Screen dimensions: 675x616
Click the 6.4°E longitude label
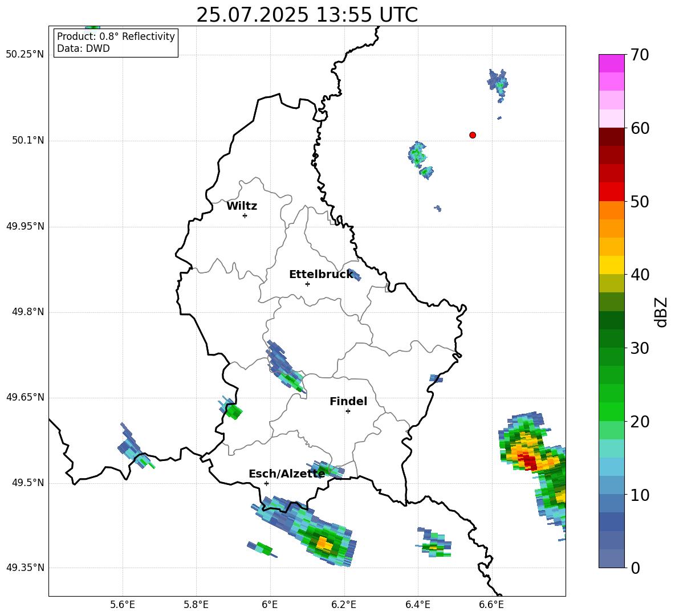(x=417, y=605)
